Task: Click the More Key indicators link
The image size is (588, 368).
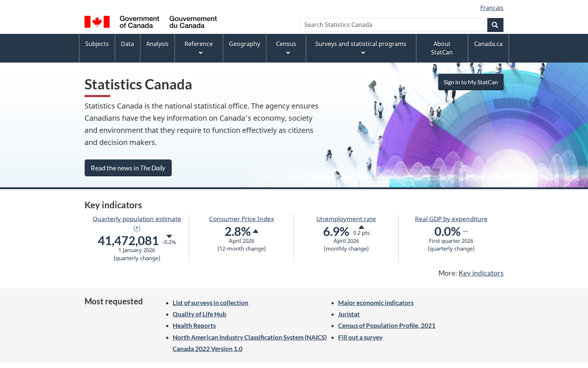Action: pyautogui.click(x=481, y=273)
